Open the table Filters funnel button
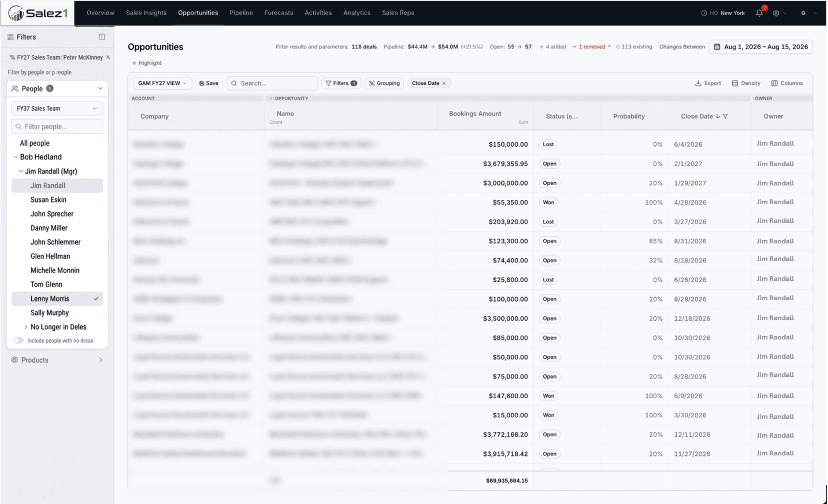The image size is (828, 504). pyautogui.click(x=341, y=83)
